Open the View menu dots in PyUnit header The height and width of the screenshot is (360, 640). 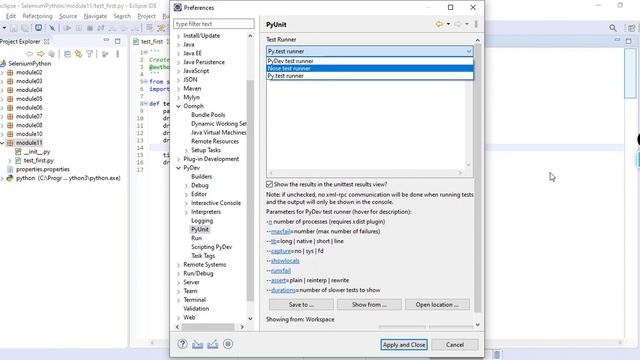point(476,24)
